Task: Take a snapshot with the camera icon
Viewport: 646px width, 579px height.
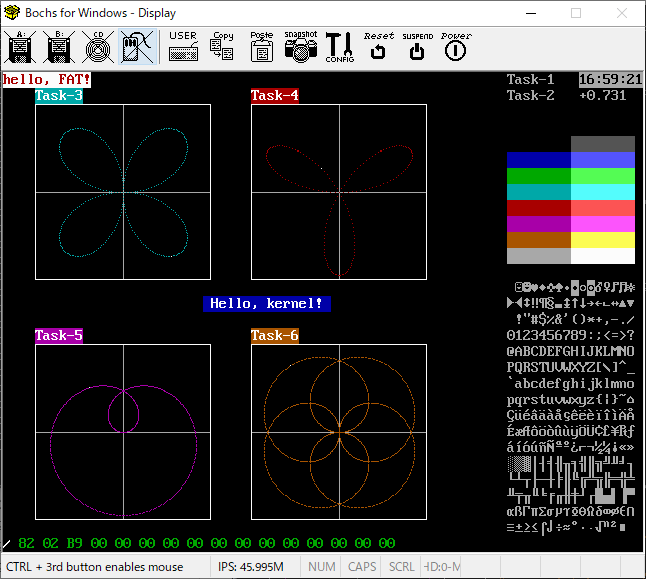Action: (x=301, y=47)
